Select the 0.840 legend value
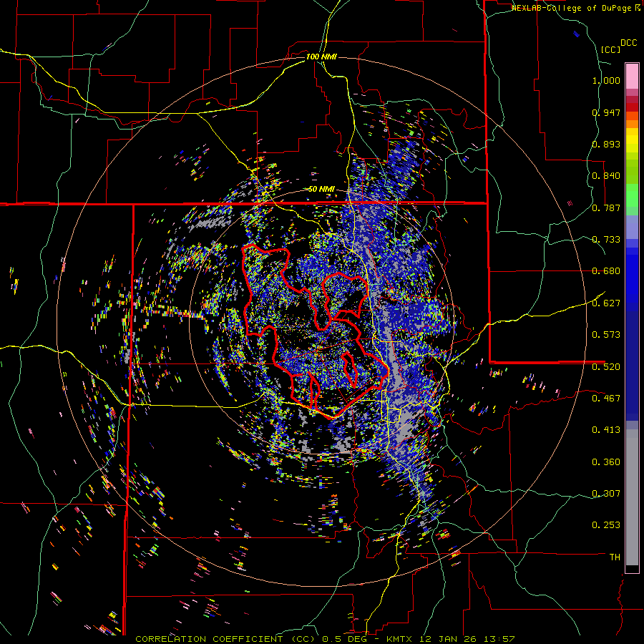Viewport: 644px width, 644px height. [606, 176]
